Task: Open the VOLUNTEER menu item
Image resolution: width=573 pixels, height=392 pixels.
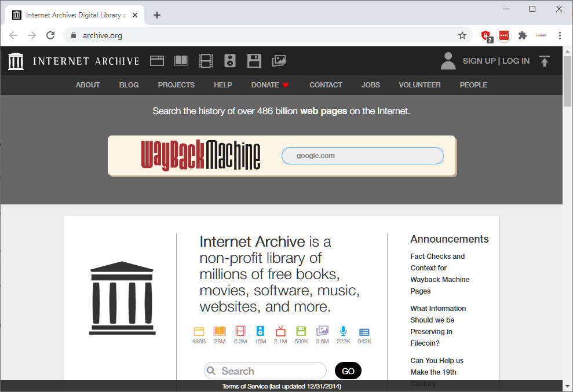Action: [420, 85]
